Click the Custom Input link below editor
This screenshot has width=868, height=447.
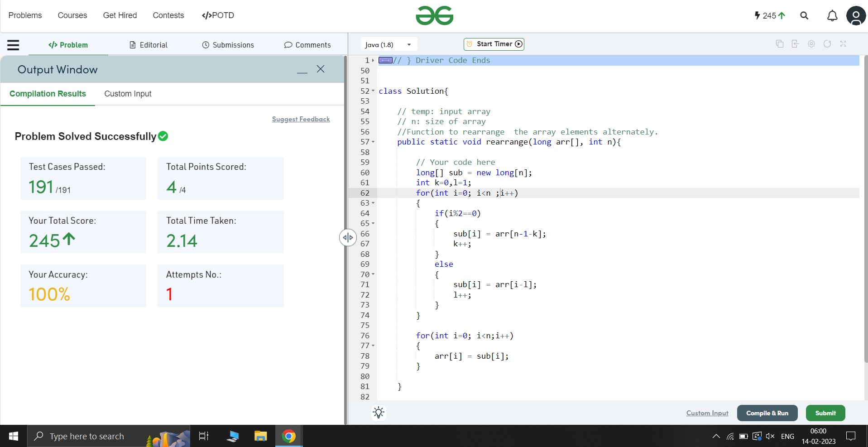point(707,413)
